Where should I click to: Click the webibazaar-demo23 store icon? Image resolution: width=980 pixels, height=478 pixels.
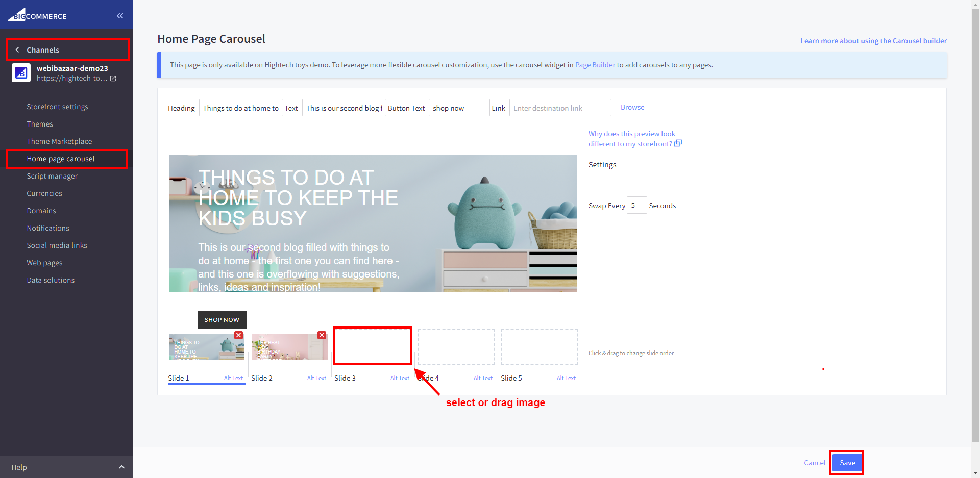[21, 73]
